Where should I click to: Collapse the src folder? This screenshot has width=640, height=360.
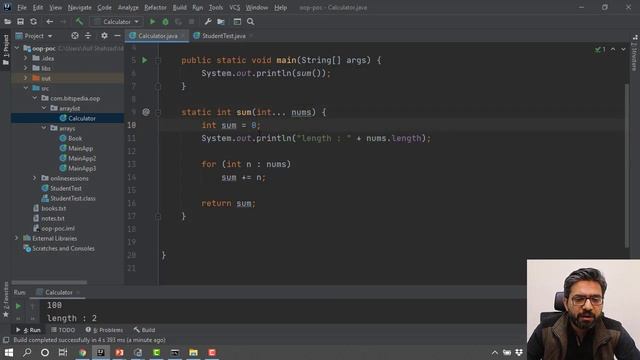coord(26,88)
